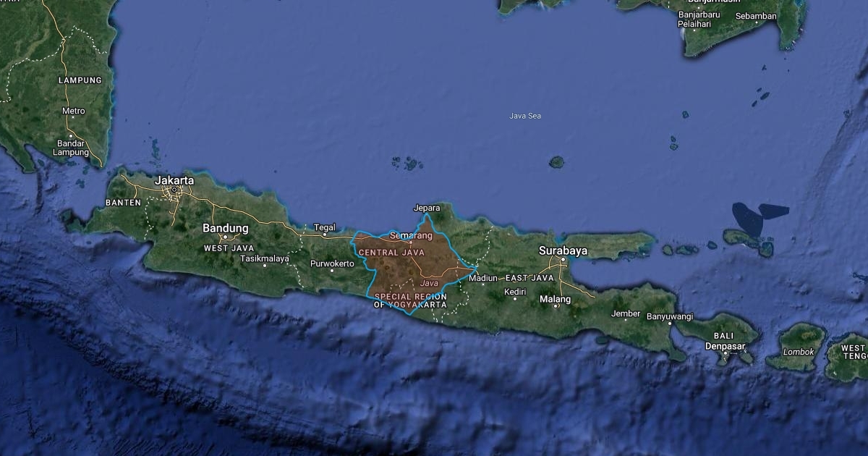Click the Java Sea label
This screenshot has width=868, height=456.
pos(525,116)
